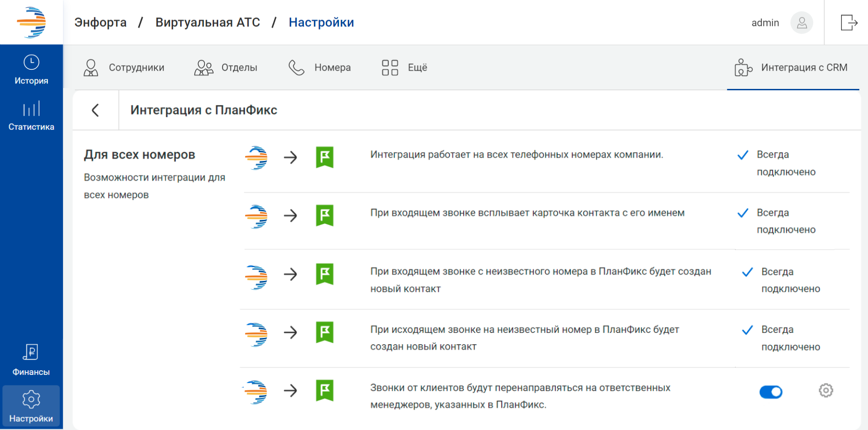Image resolution: width=868 pixels, height=430 pixels.
Task: Click text about incoming unknown number new contact
Action: pos(541,280)
